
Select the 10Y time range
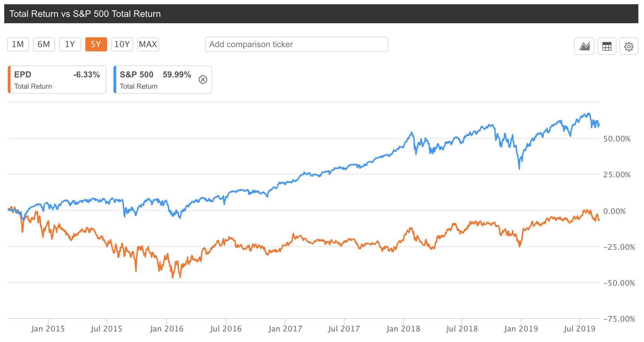tap(122, 44)
